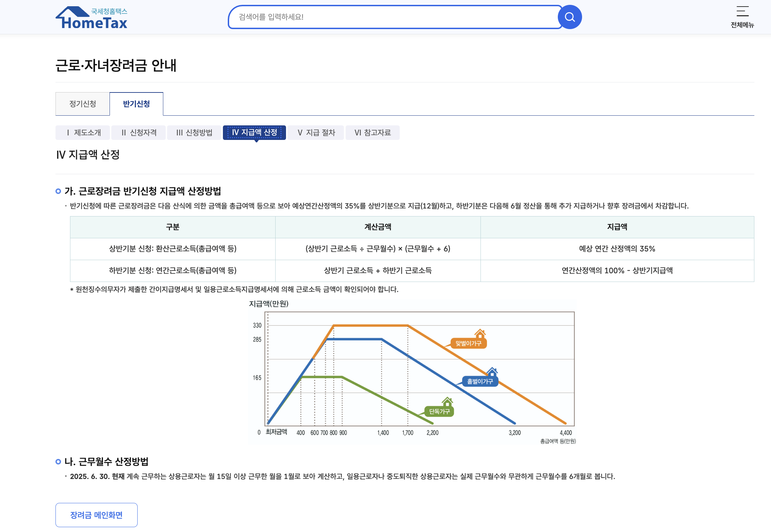Click the blue search magnifier button
The width and height of the screenshot is (771, 532).
[570, 17]
